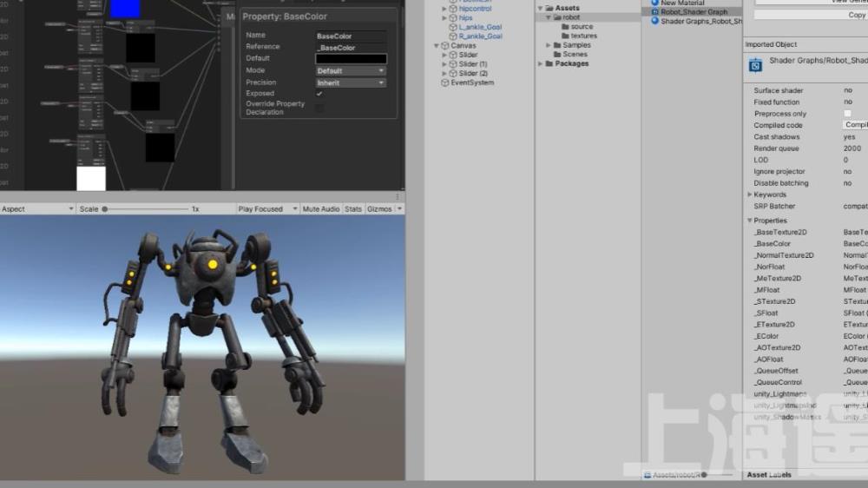
Task: Select the _NormalTexture2D property row
Action: [x=806, y=255]
